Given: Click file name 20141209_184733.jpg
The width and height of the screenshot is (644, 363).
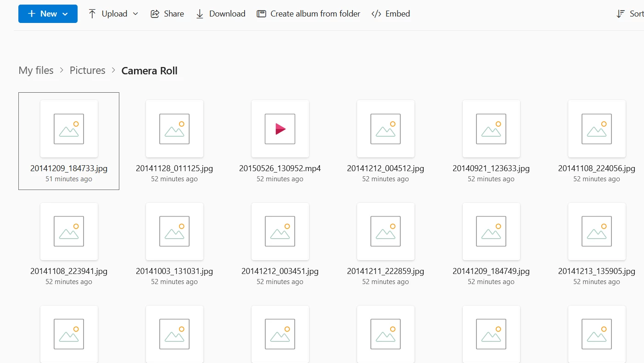Looking at the screenshot, I should 69,168.
